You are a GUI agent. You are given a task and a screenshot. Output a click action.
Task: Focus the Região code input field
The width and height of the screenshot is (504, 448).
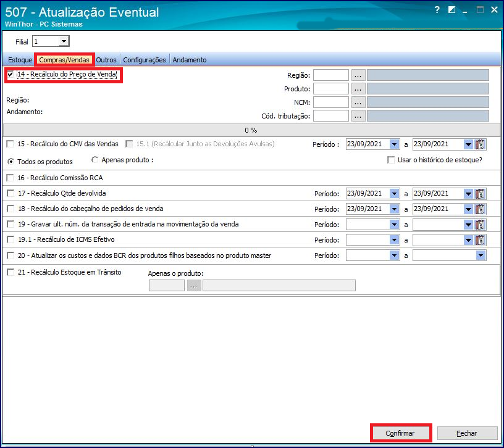click(331, 75)
